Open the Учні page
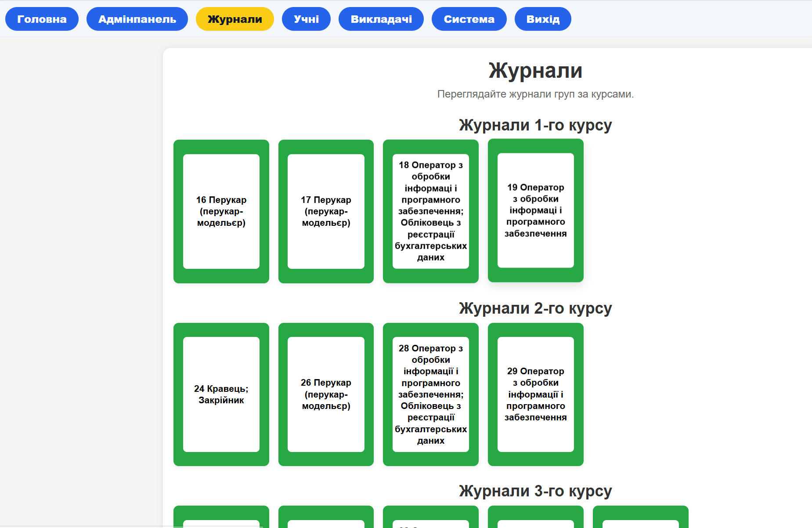The height and width of the screenshot is (528, 812). click(306, 19)
